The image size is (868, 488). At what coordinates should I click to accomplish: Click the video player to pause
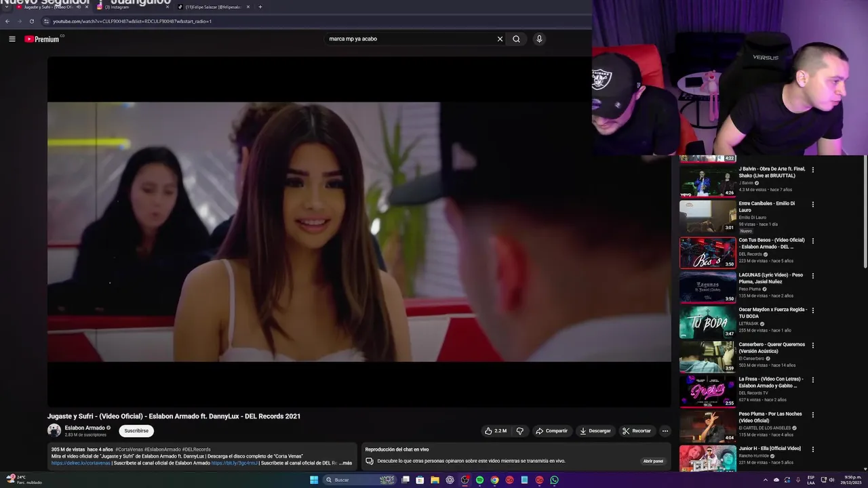[359, 232]
